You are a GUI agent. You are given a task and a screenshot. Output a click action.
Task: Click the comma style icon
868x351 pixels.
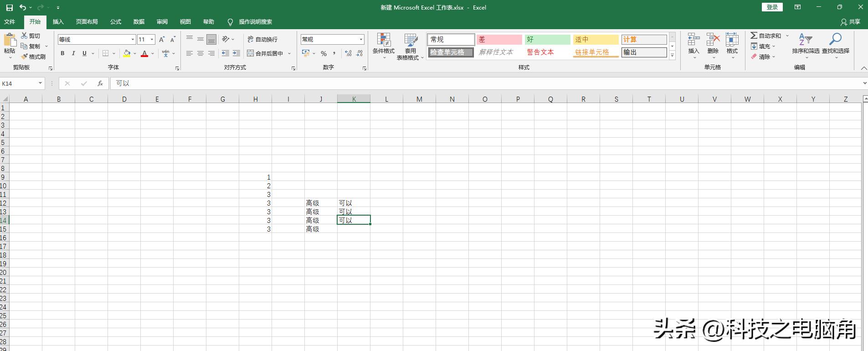pos(334,53)
